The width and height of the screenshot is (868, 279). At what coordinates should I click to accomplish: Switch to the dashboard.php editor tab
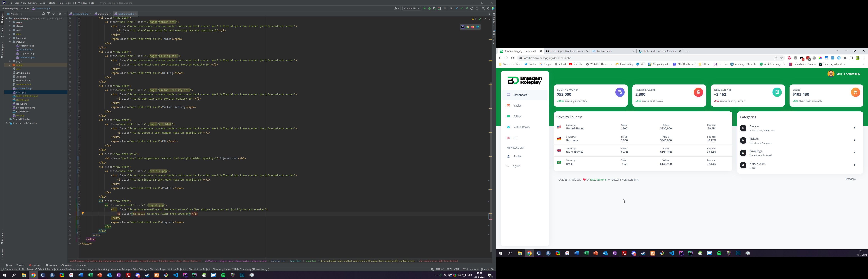coord(81,14)
